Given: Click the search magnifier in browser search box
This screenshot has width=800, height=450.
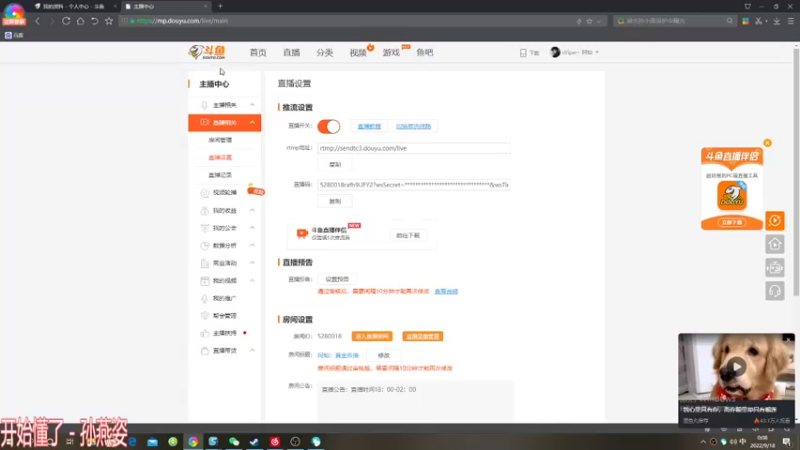Looking at the screenshot, I should pos(730,21).
